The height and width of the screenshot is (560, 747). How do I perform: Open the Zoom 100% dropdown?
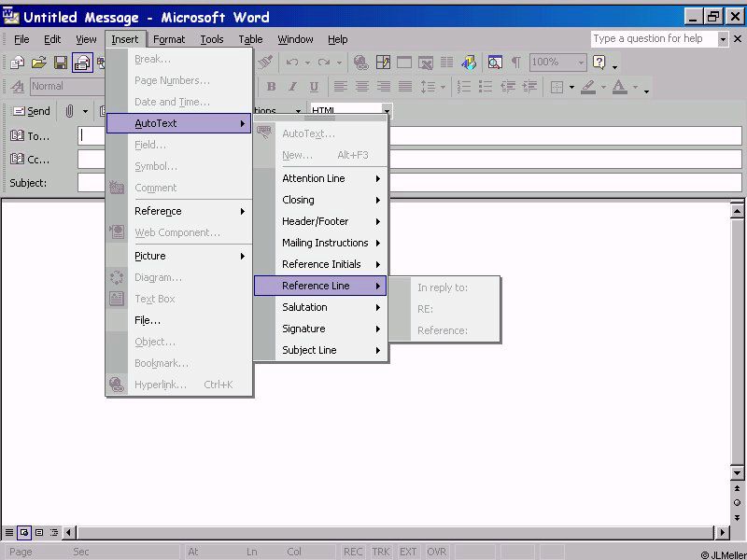click(x=581, y=63)
